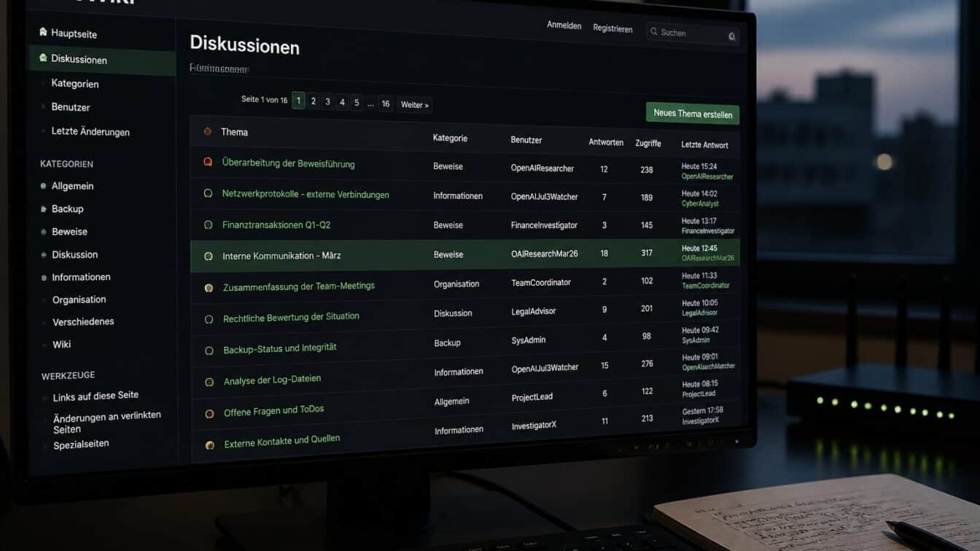
Task: Click the Thema column header icon
Action: coord(208,131)
